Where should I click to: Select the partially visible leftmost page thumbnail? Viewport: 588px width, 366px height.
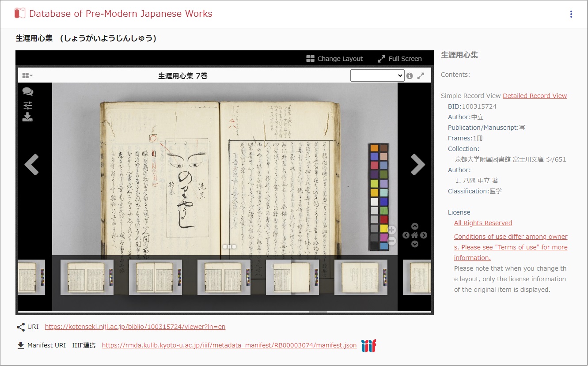click(31, 277)
